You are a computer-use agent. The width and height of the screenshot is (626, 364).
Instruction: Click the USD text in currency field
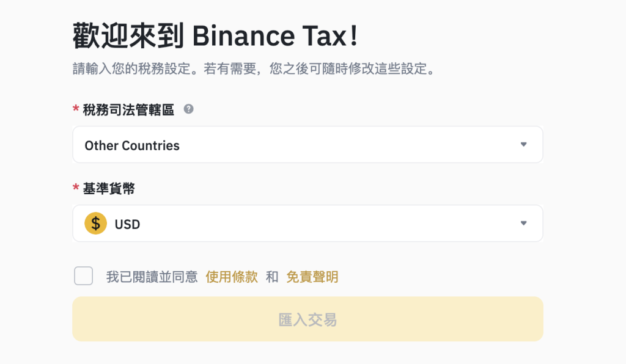127,225
